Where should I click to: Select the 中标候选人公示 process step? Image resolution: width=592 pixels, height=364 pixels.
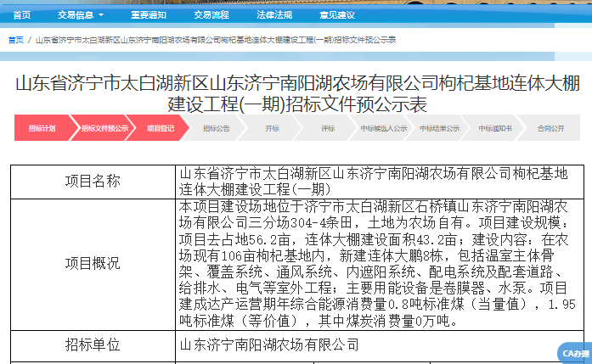click(384, 128)
